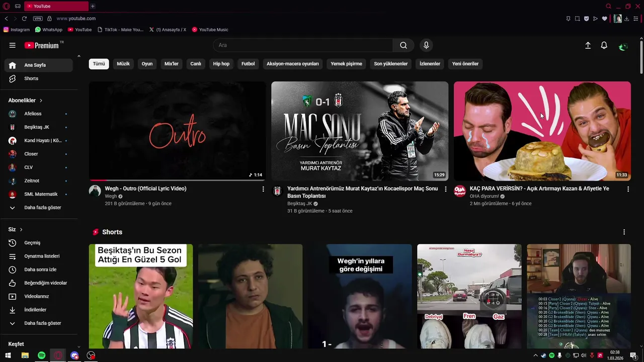Open a new browser tab with plus
Screen dimensions: 644x362
pos(93,6)
